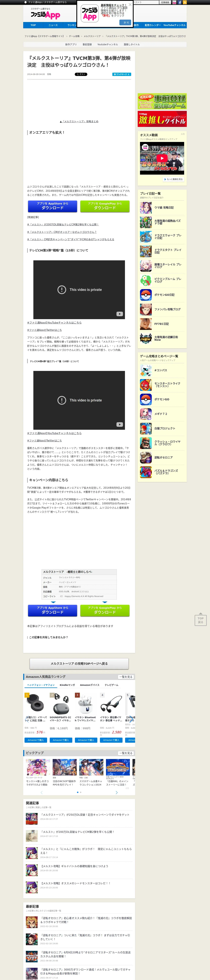Open the FF7EC日記 icon
The width and height of the screenshot is (210, 980).
coord(146,324)
